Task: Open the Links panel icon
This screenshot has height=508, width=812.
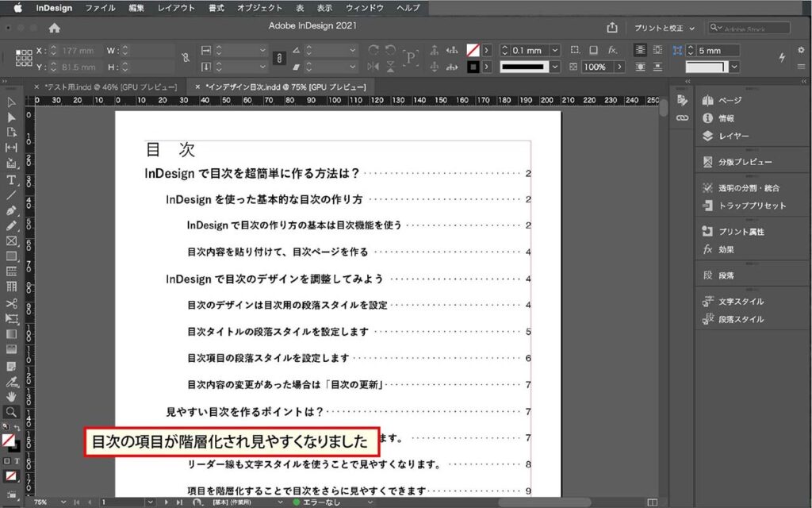Action: (682, 118)
